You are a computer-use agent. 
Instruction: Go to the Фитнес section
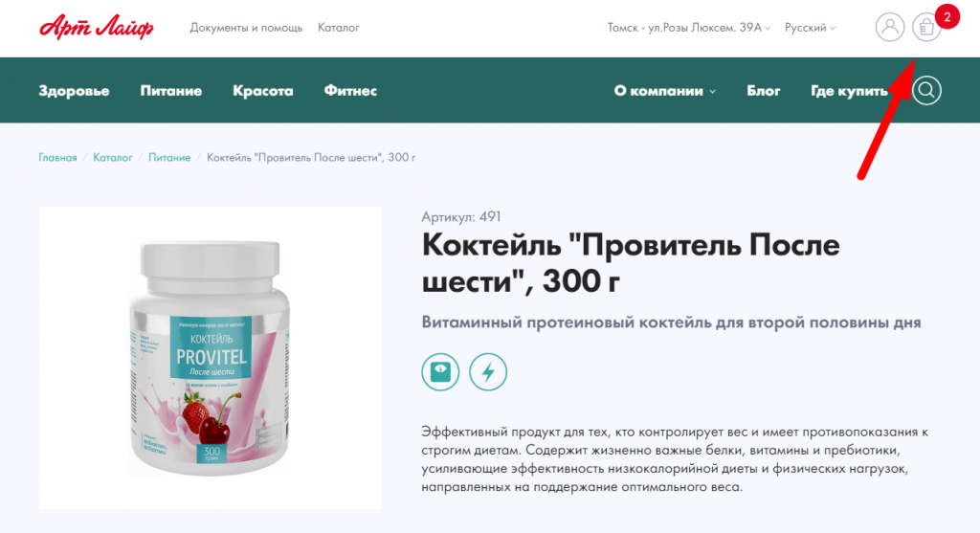(350, 91)
